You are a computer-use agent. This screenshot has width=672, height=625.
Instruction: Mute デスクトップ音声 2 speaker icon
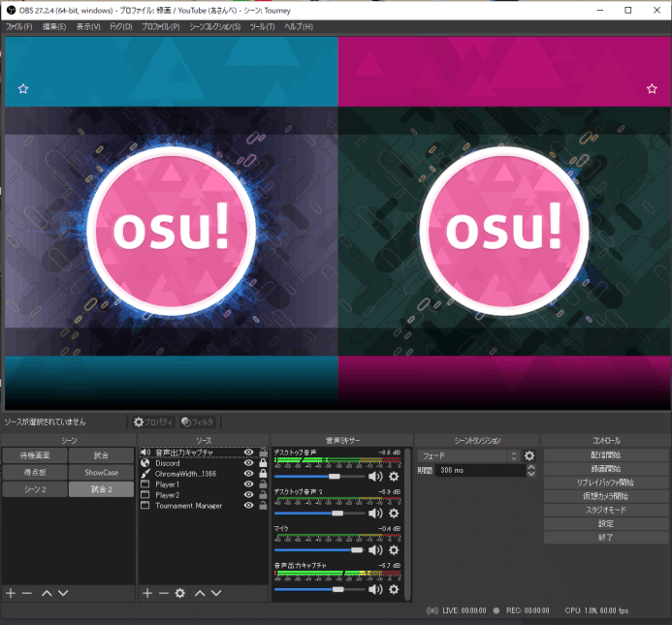point(375,514)
